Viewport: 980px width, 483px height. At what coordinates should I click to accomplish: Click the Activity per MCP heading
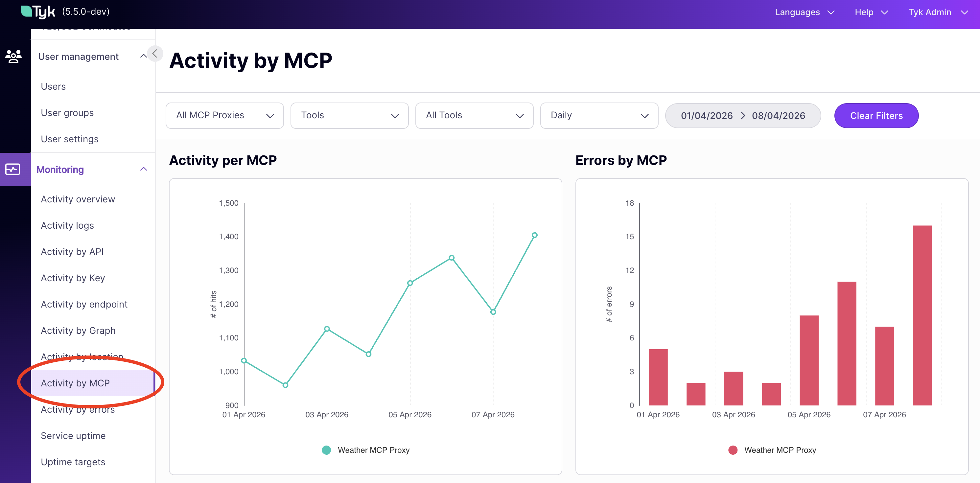(x=223, y=160)
